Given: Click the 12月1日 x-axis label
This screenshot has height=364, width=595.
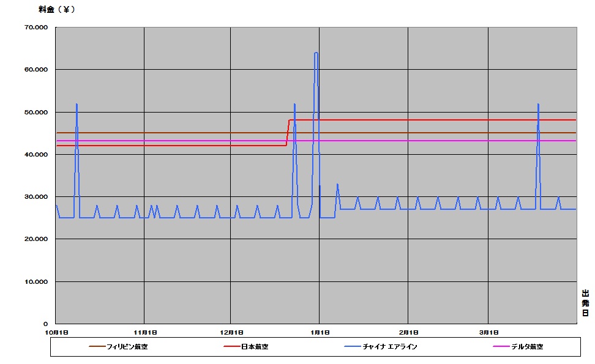Looking at the screenshot, I should point(230,332).
